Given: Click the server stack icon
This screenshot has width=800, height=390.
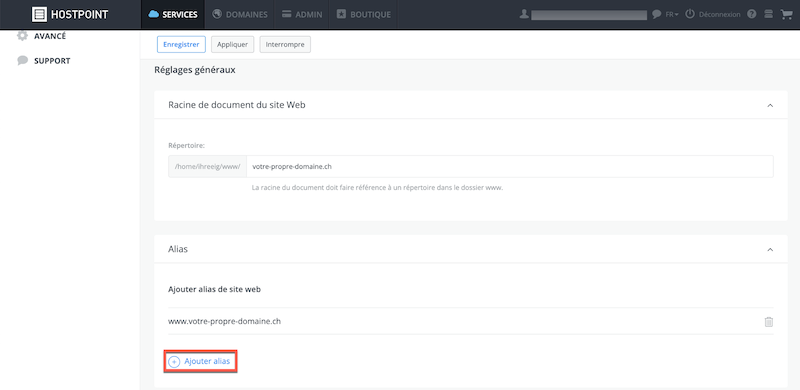Looking at the screenshot, I should [x=768, y=14].
